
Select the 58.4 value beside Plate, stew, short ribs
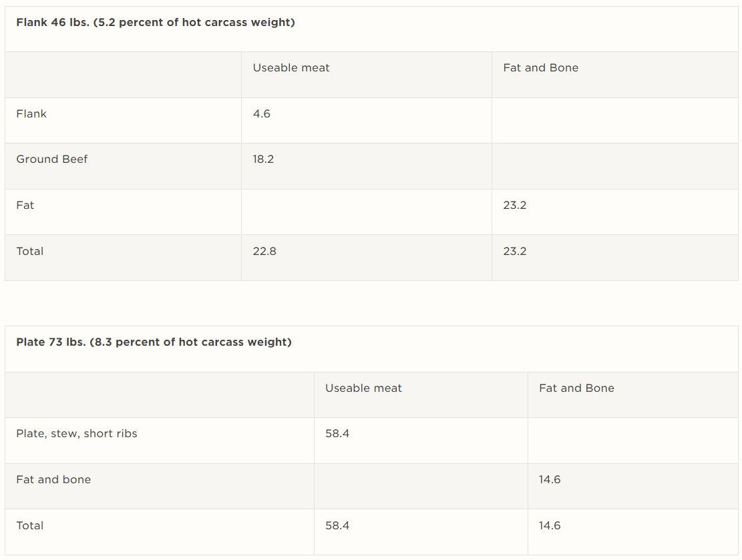337,434
